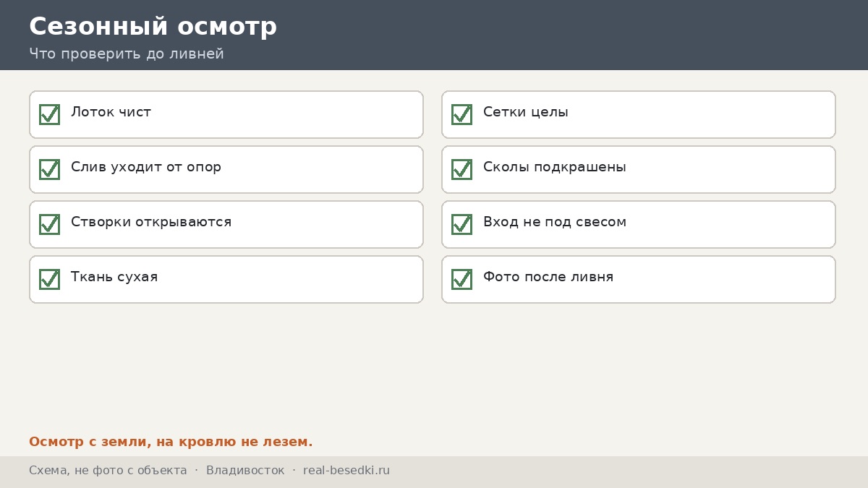Uncheck the 'Лоток чист' checkbox
Viewport: 868px width, 488px height.
49,114
